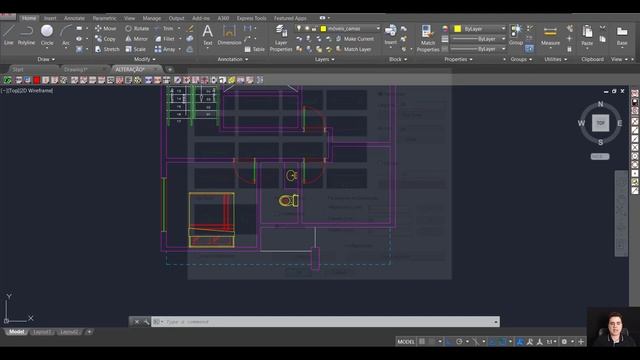Click Match Layer button
This screenshot has height=360, width=640.
353,49
